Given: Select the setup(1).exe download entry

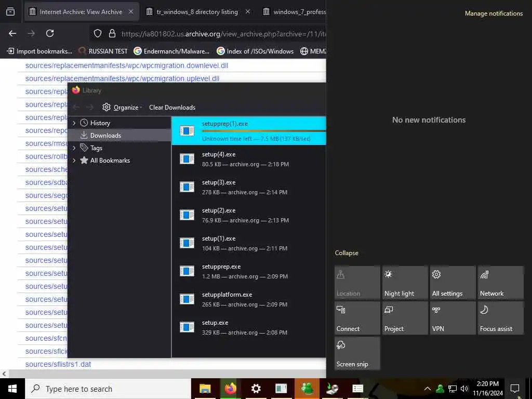Looking at the screenshot, I should coord(249,244).
